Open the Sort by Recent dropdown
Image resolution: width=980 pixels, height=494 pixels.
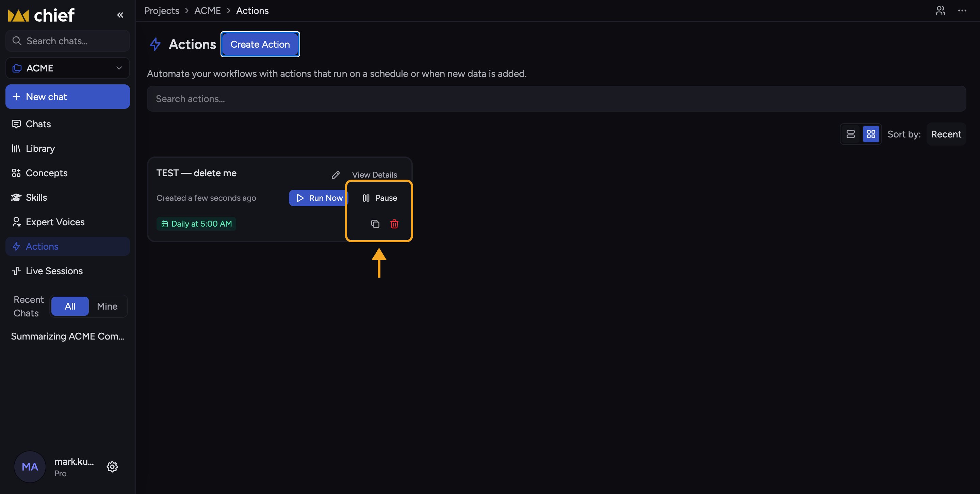click(946, 134)
